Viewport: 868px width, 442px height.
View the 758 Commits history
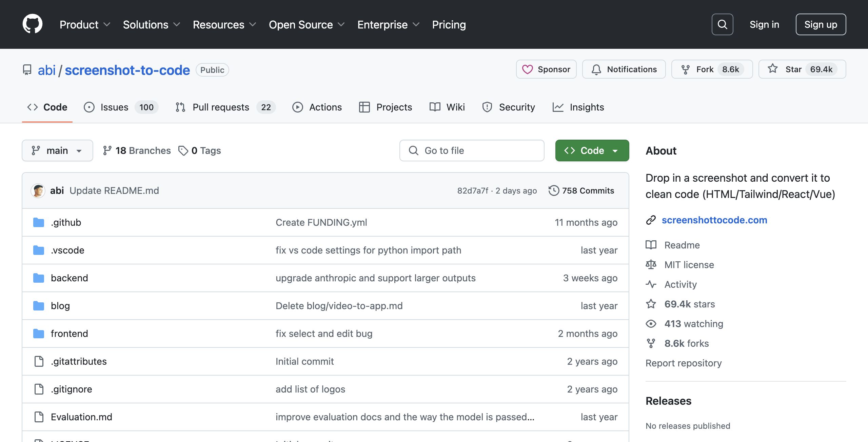pyautogui.click(x=581, y=190)
